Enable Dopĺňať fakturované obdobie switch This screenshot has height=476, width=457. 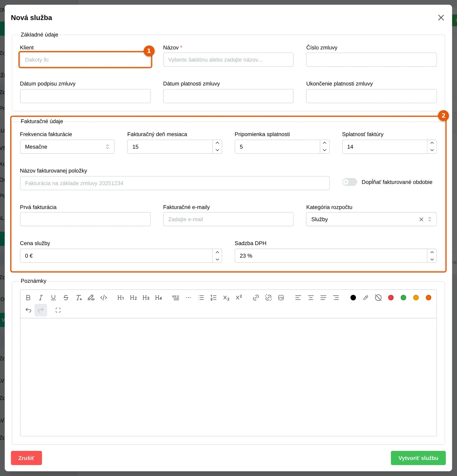pyautogui.click(x=350, y=182)
